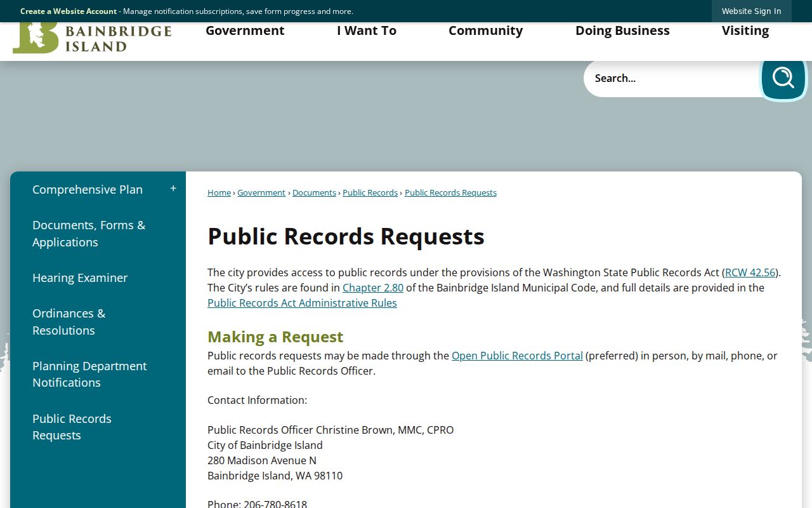Click Public Records breadcrumb link

tap(370, 192)
